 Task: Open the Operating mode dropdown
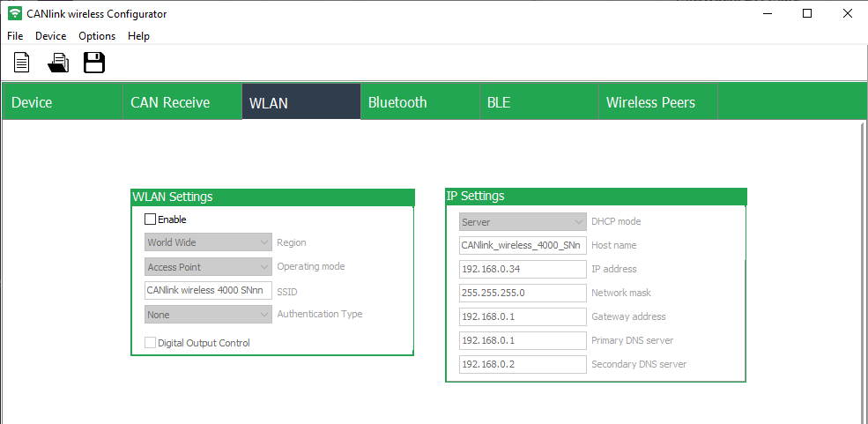[x=208, y=267]
